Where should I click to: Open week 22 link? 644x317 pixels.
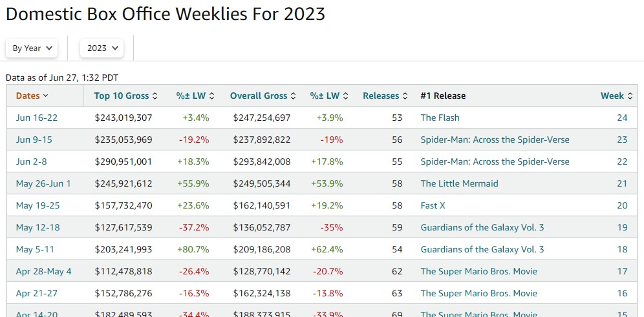point(622,161)
